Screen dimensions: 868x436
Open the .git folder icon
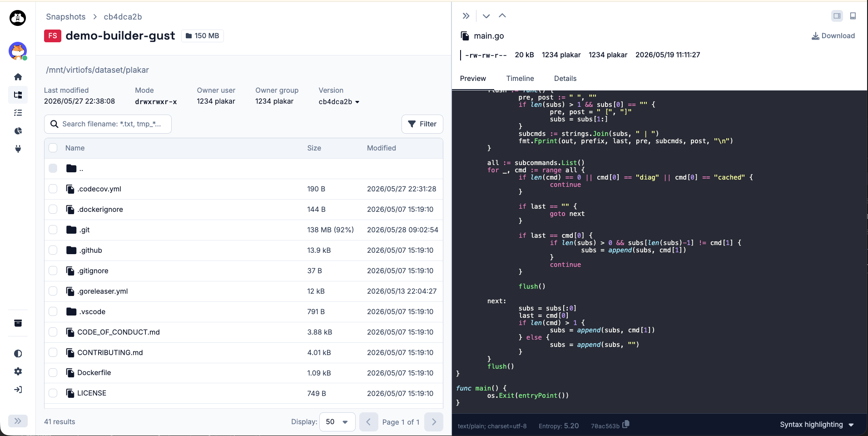[71, 230]
